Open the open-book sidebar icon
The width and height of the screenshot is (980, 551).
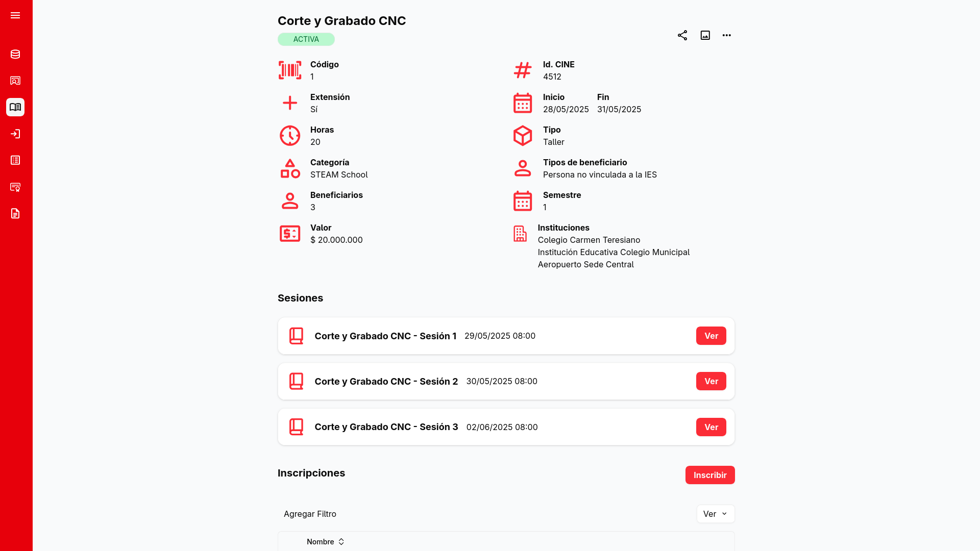click(x=15, y=107)
